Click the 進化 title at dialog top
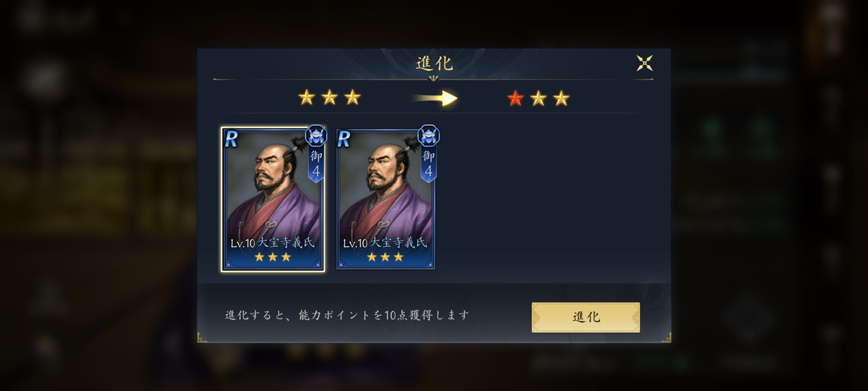The width and height of the screenshot is (868, 391). point(434,63)
